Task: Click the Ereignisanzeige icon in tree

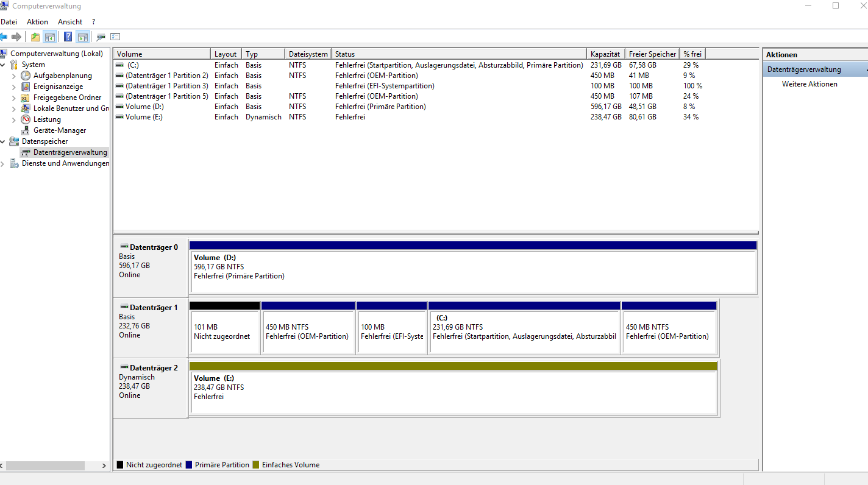Action: coord(26,87)
